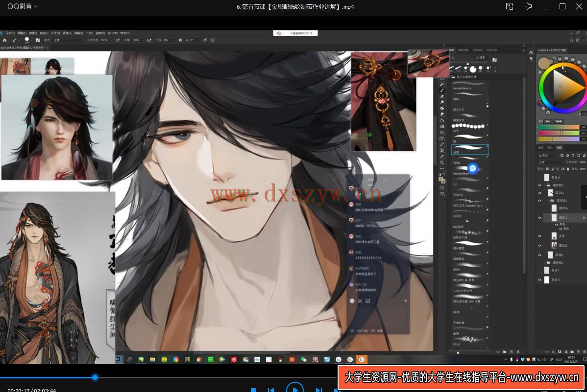Open the brush preset picker dropdown
This screenshot has height=392, width=587.
pos(28,40)
